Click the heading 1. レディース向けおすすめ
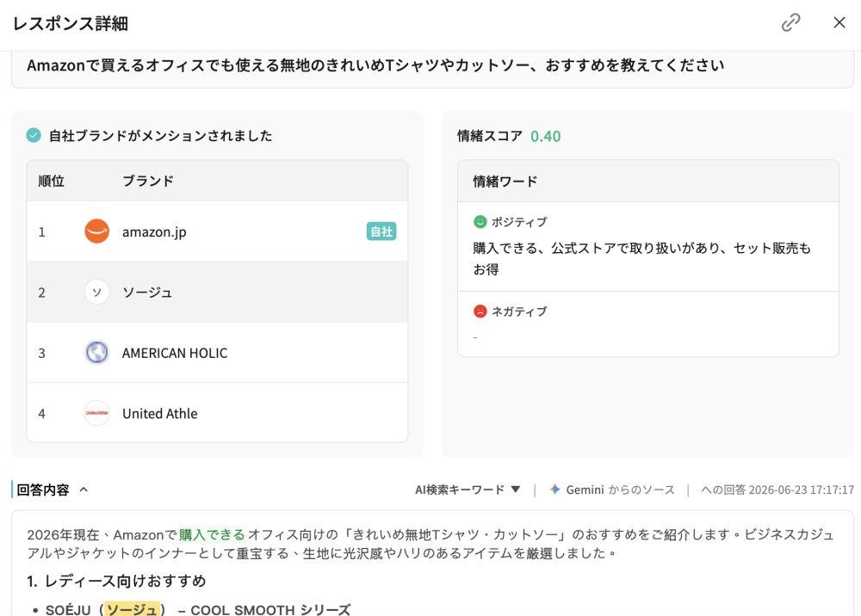 point(116,581)
